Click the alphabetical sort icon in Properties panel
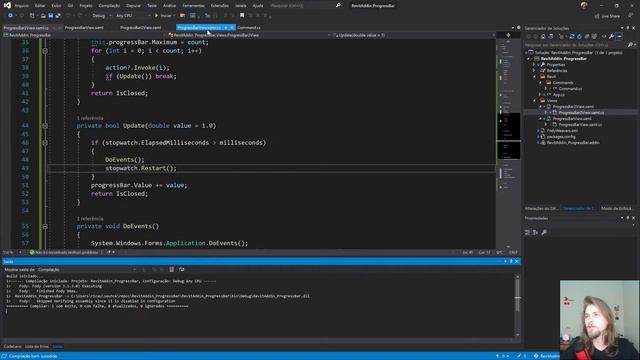 click(x=535, y=232)
